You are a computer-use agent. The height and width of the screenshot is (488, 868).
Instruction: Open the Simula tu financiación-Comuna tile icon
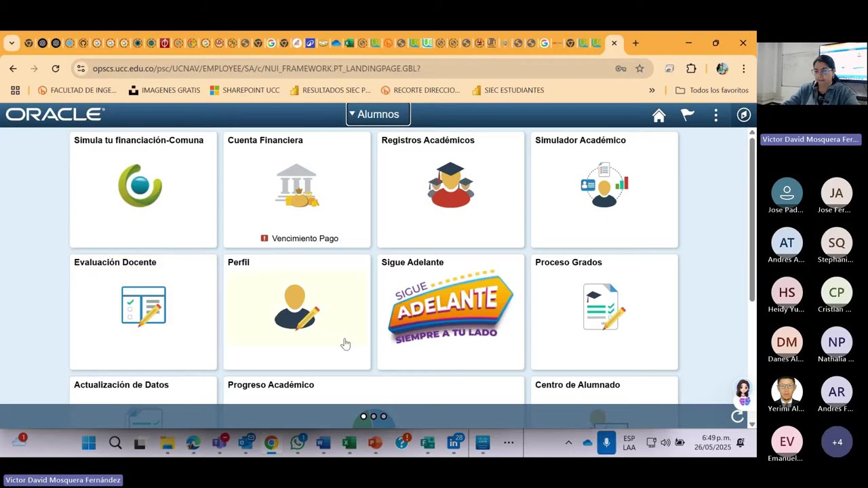(140, 185)
